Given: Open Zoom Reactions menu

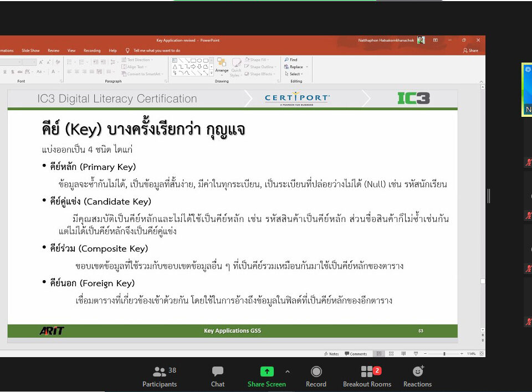Looking at the screenshot, I should pos(417,377).
